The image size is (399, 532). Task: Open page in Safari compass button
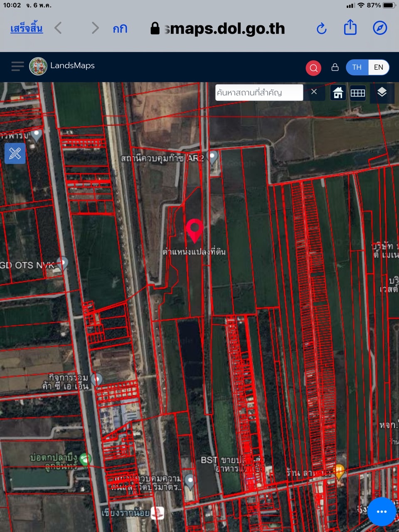coord(379,28)
